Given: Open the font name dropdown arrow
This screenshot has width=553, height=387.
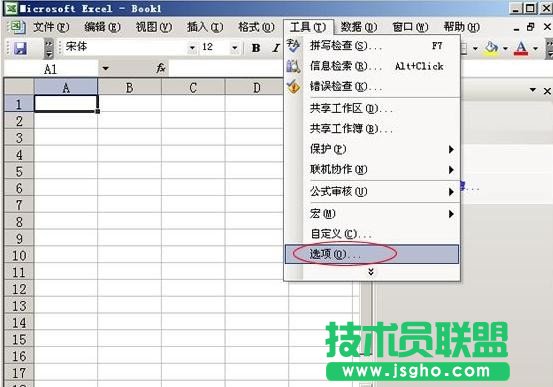Looking at the screenshot, I should [x=192, y=48].
